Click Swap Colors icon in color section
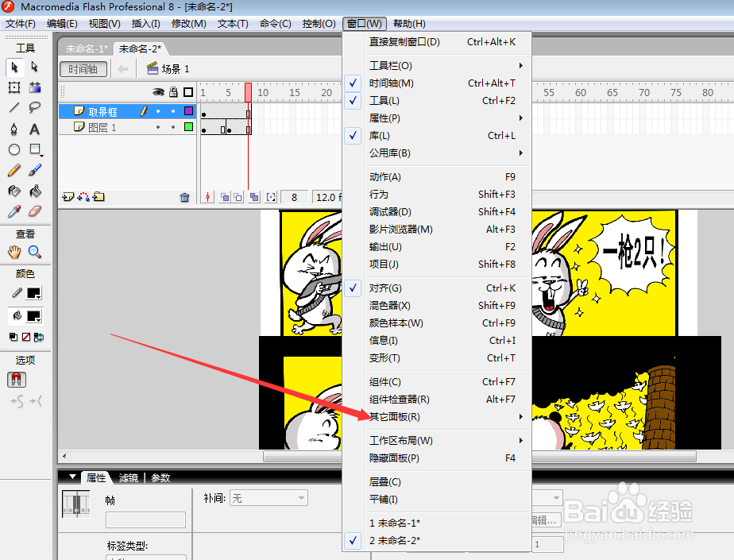The width and height of the screenshot is (734, 560). point(39,337)
